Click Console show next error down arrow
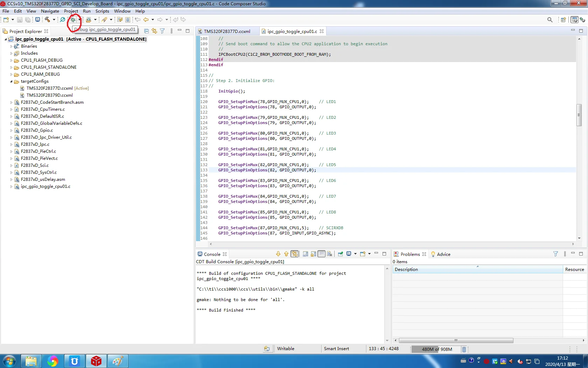Screen dimensions: 588x368 [x=278, y=254]
